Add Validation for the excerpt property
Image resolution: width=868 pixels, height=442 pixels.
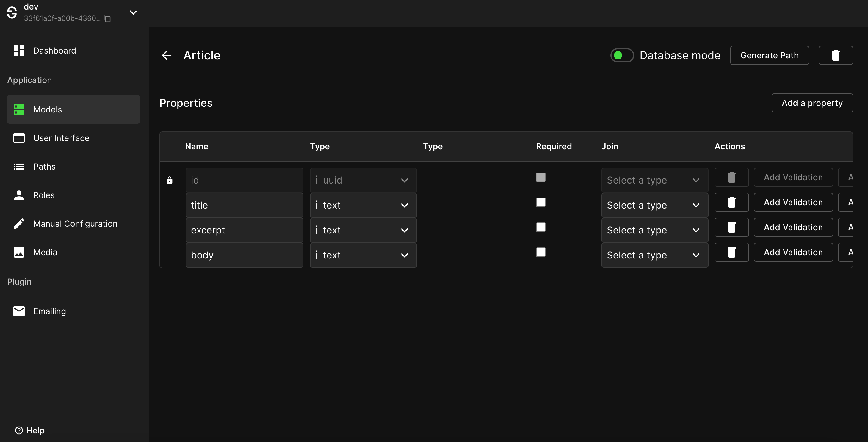(x=793, y=227)
